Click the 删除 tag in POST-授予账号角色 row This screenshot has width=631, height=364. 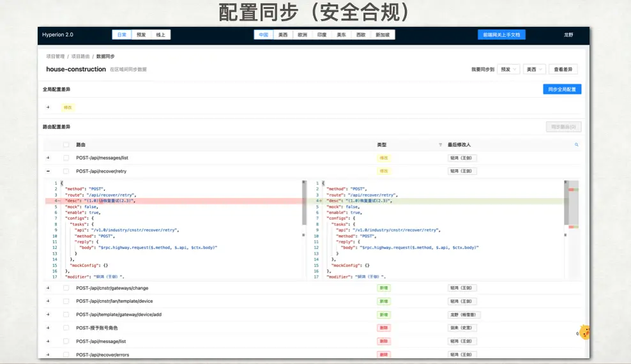tap(384, 328)
